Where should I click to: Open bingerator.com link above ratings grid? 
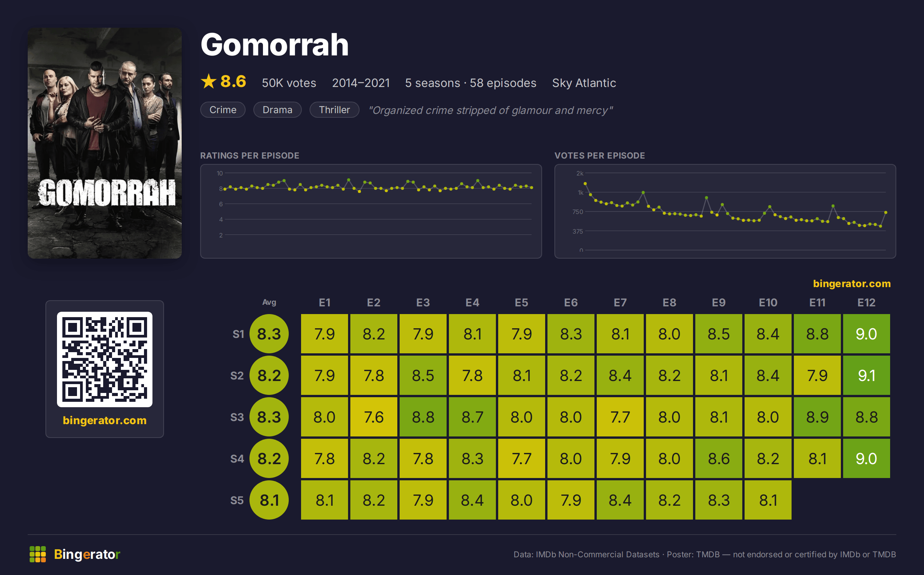click(x=852, y=284)
